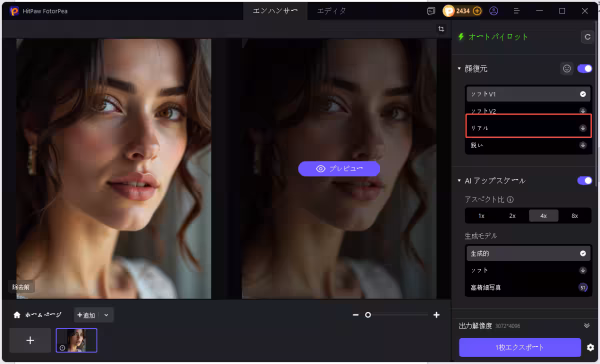Screen dimensions: 600x364
Task: Open the settings gear next to export
Action: (590, 347)
